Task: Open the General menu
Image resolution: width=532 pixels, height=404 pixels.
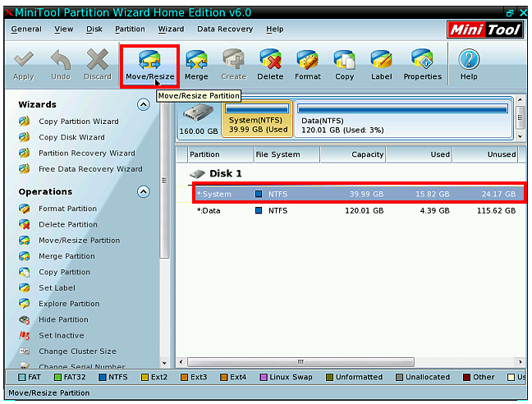Action: [x=26, y=30]
